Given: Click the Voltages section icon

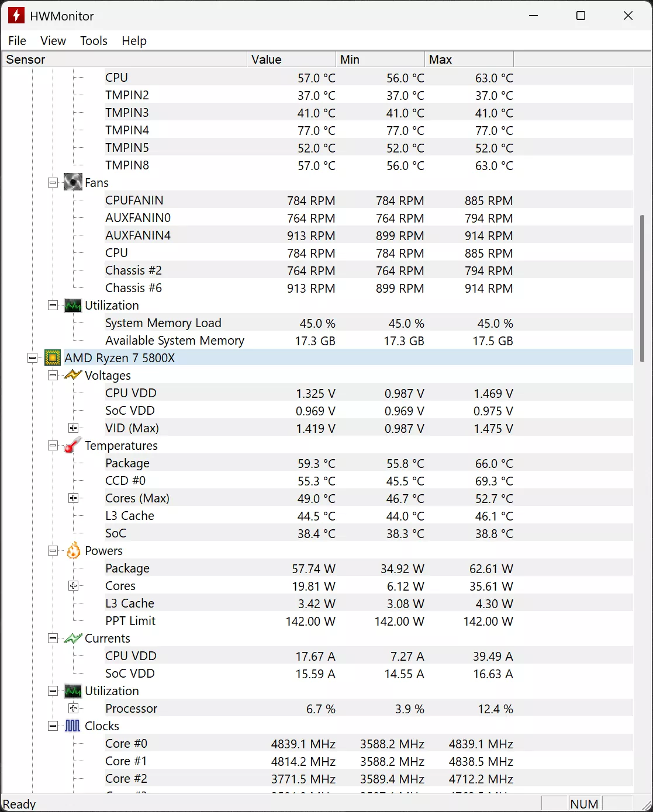Looking at the screenshot, I should click(72, 376).
